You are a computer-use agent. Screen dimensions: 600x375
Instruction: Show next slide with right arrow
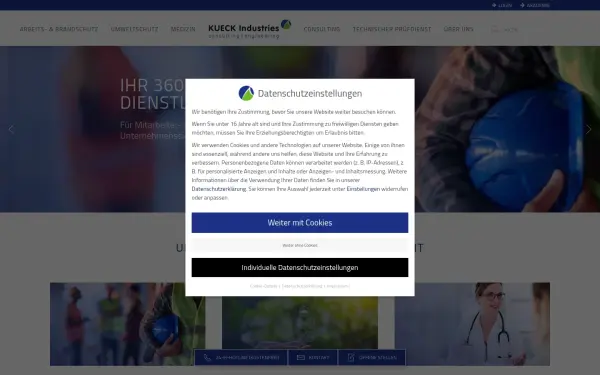pyautogui.click(x=589, y=129)
